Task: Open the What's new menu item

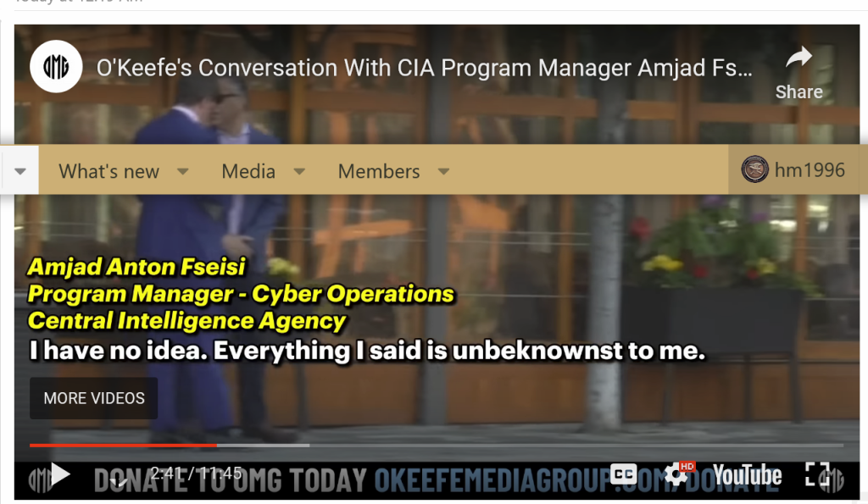Action: click(x=109, y=171)
